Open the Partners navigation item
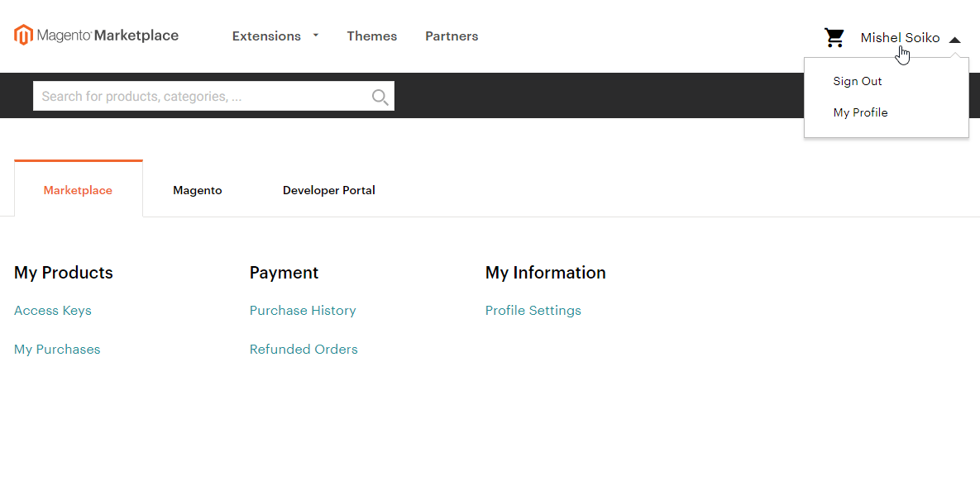Viewport: 980px width, 481px height. coord(452,36)
